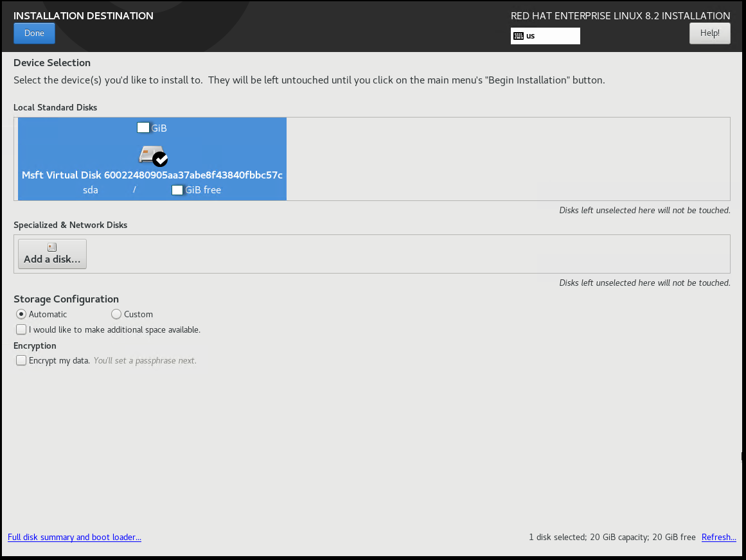Select Automatic storage configuration
Screen dimensions: 746x560
point(21,314)
